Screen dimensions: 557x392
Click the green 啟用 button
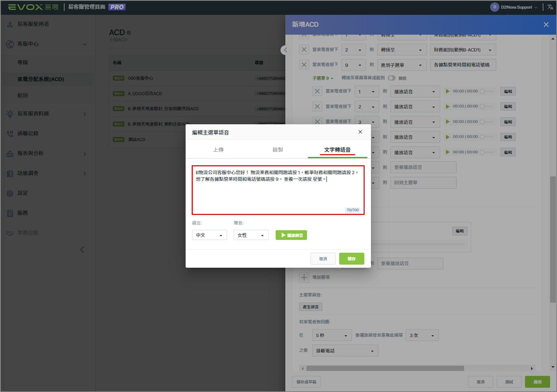(538, 382)
